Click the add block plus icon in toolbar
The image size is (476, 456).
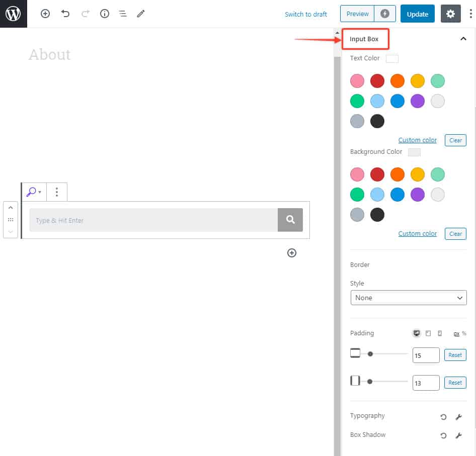(45, 14)
